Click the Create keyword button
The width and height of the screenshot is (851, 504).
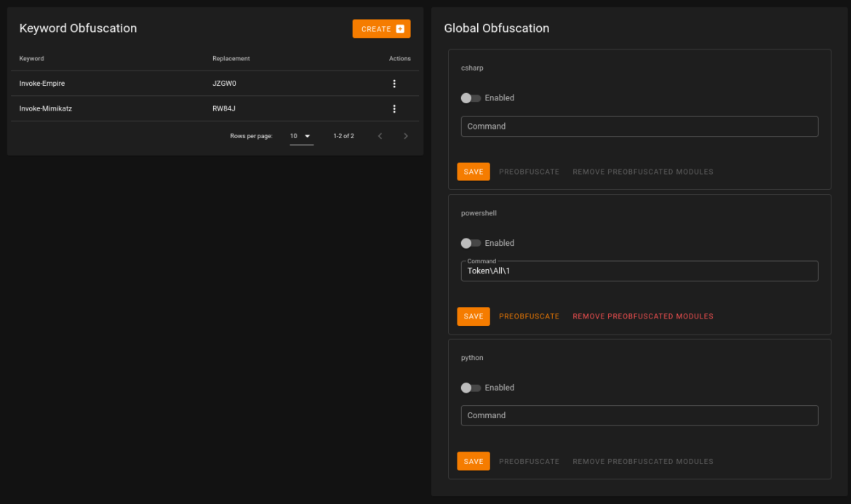click(381, 29)
